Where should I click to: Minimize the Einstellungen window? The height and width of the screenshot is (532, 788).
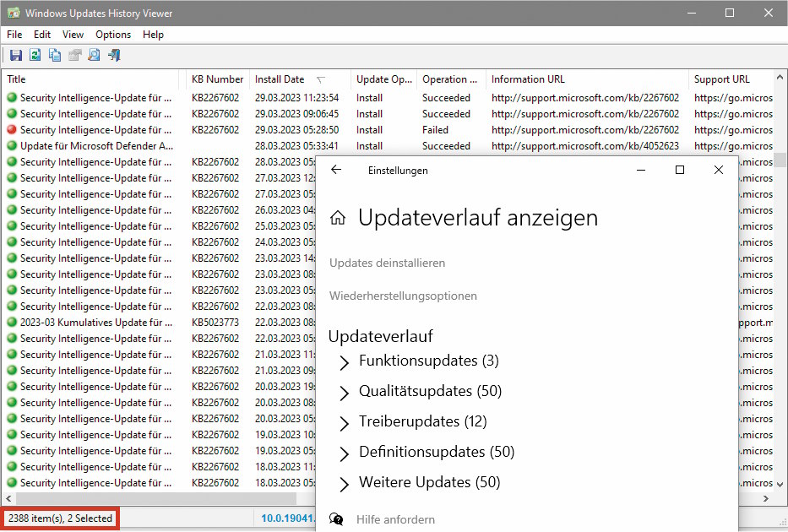pyautogui.click(x=641, y=170)
